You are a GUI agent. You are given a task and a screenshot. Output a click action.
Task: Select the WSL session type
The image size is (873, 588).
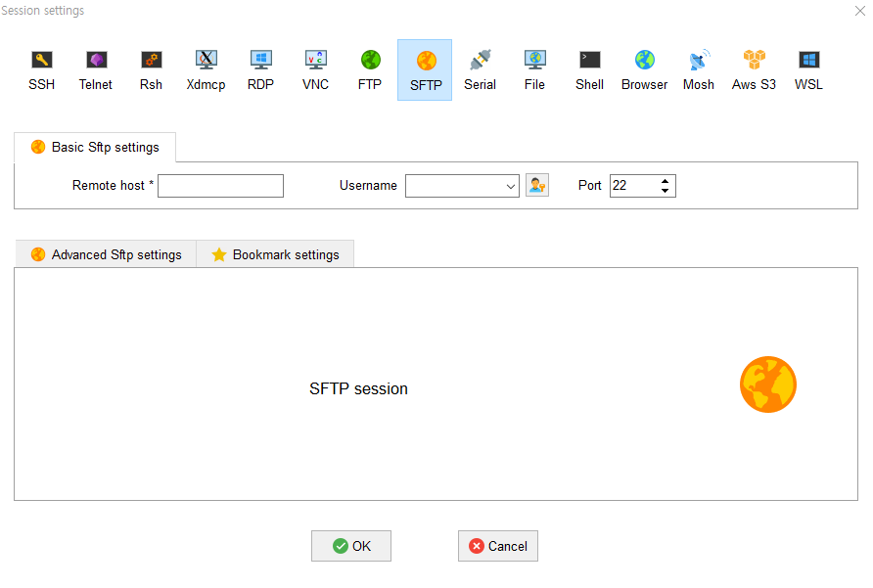pyautogui.click(x=808, y=70)
